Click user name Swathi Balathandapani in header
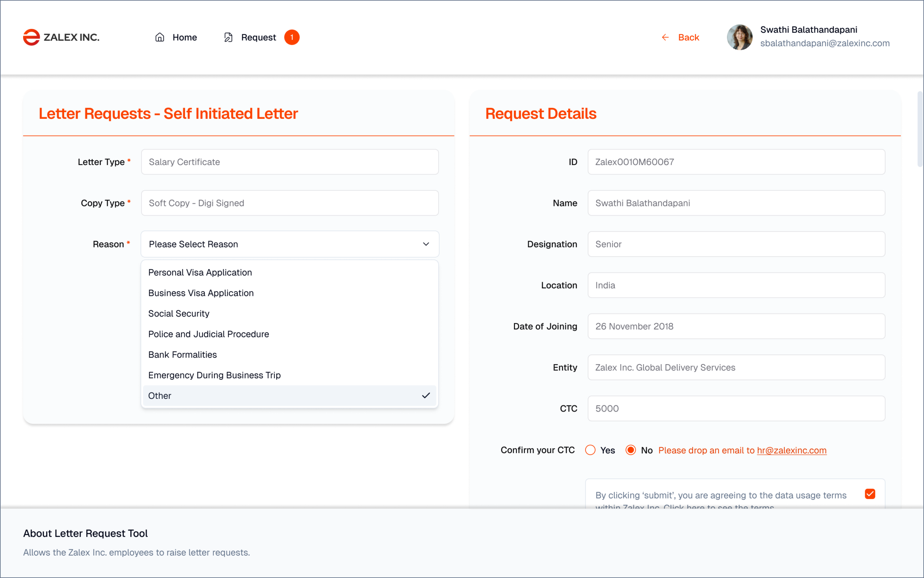The height and width of the screenshot is (578, 924). 808,30
